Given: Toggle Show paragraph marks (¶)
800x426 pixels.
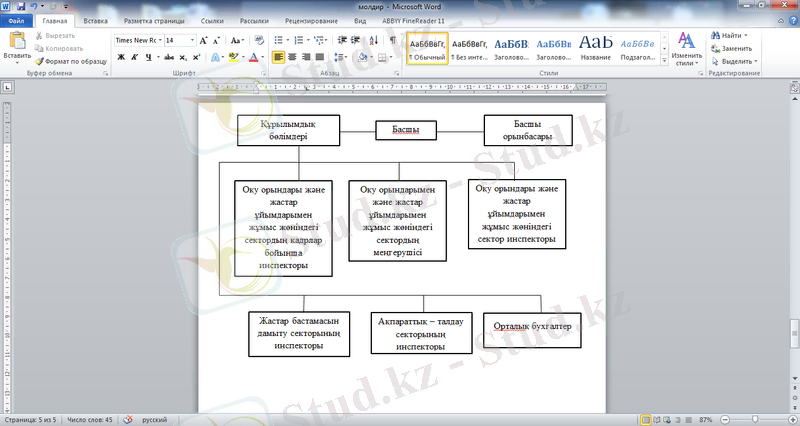Looking at the screenshot, I should [392, 40].
